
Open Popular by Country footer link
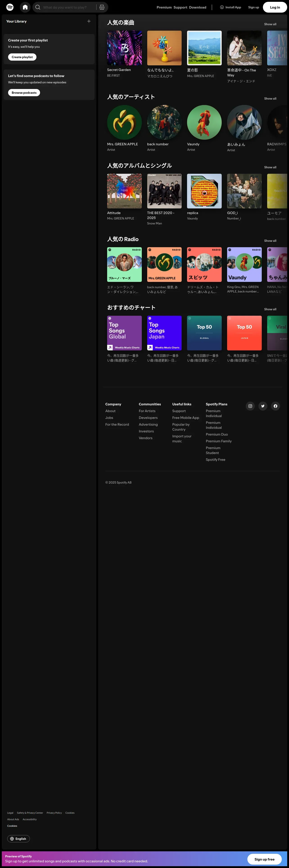tap(181, 427)
